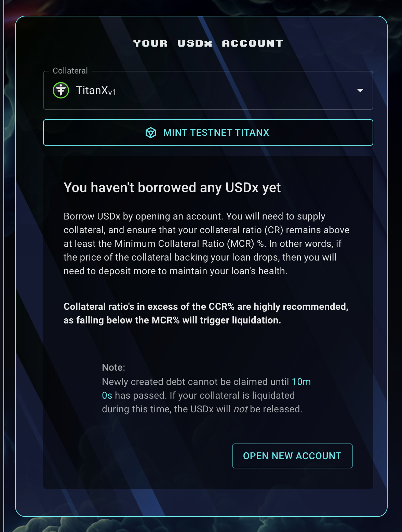Mint testnet TitanX tokens

208,133
